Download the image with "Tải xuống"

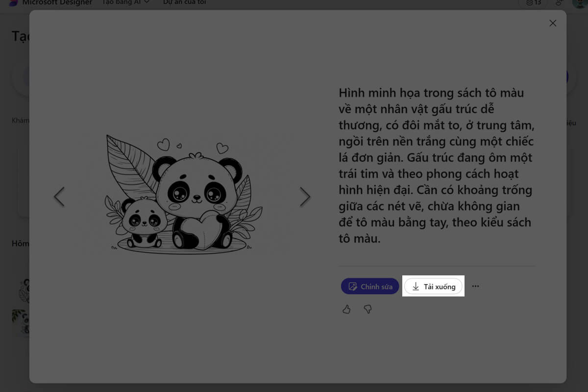433,287
